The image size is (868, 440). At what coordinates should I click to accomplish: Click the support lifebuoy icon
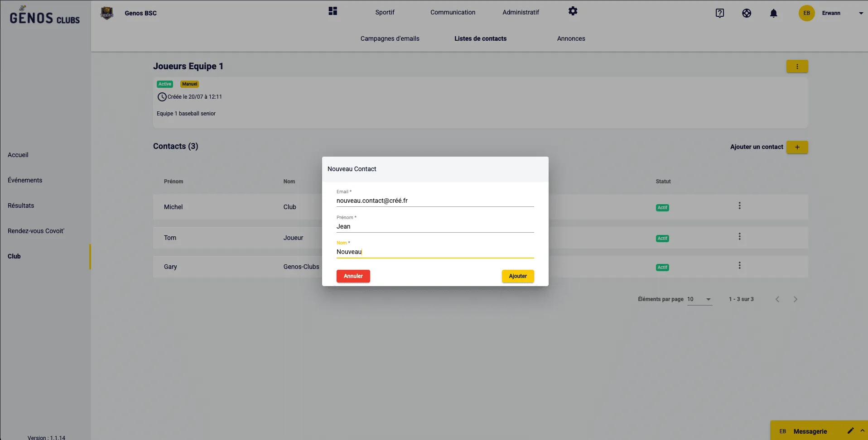pyautogui.click(x=747, y=13)
